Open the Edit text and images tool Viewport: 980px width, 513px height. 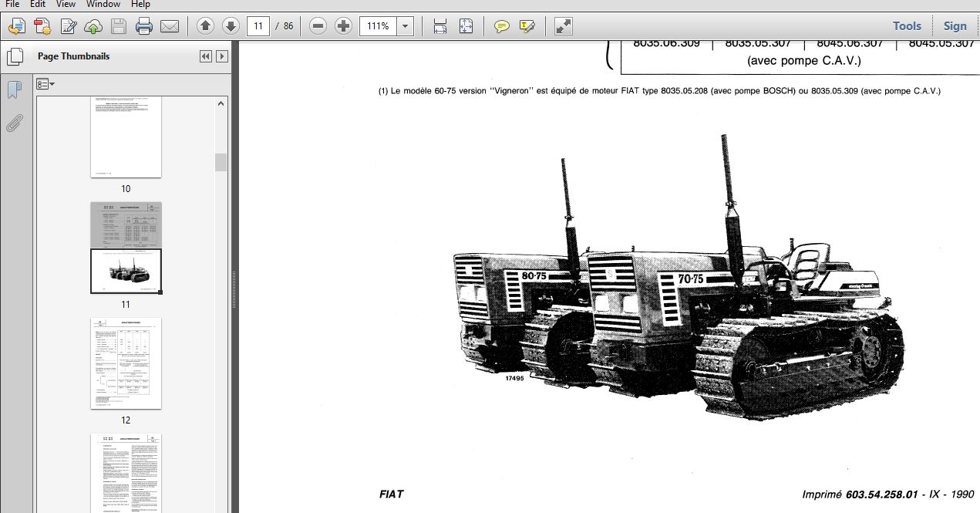(x=69, y=26)
